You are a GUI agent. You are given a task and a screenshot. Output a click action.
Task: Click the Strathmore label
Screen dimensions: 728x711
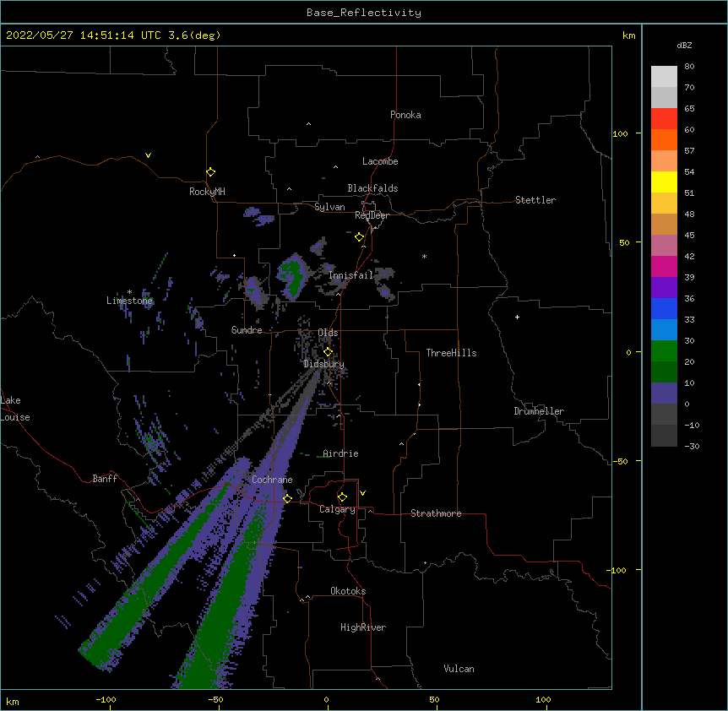point(436,513)
